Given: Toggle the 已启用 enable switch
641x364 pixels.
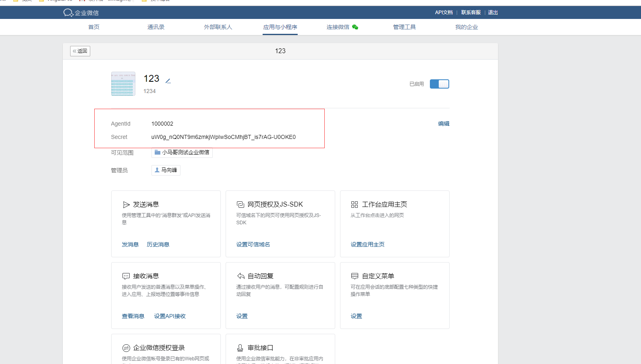Looking at the screenshot, I should [440, 84].
